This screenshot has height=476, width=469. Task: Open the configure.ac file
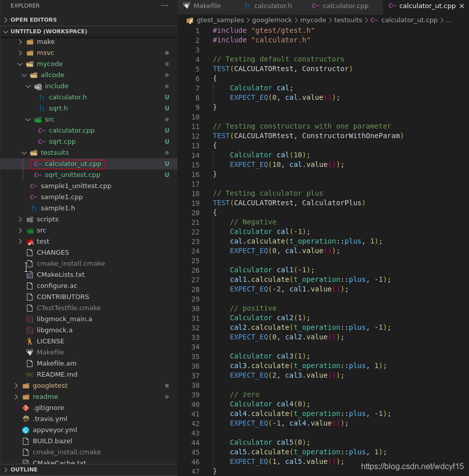point(57,286)
